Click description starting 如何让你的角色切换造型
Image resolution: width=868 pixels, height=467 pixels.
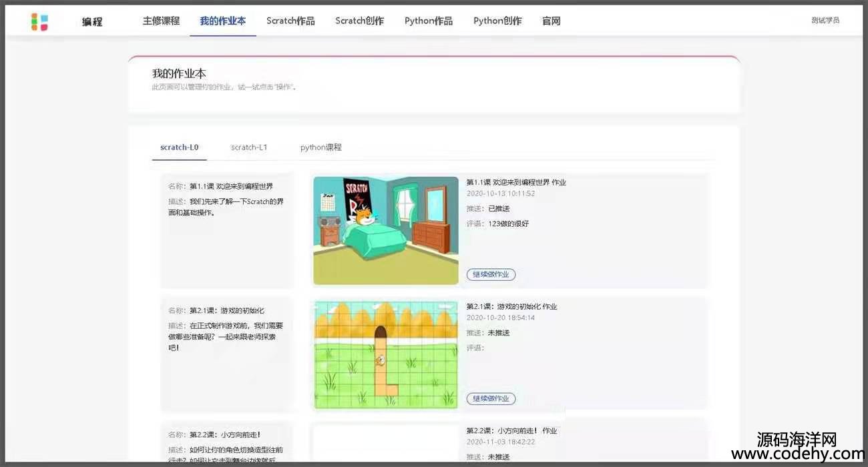coord(226,455)
